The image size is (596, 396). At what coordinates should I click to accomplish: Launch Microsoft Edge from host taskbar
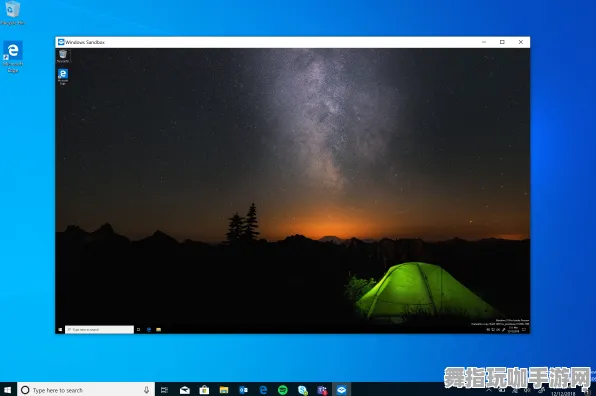[x=263, y=390]
